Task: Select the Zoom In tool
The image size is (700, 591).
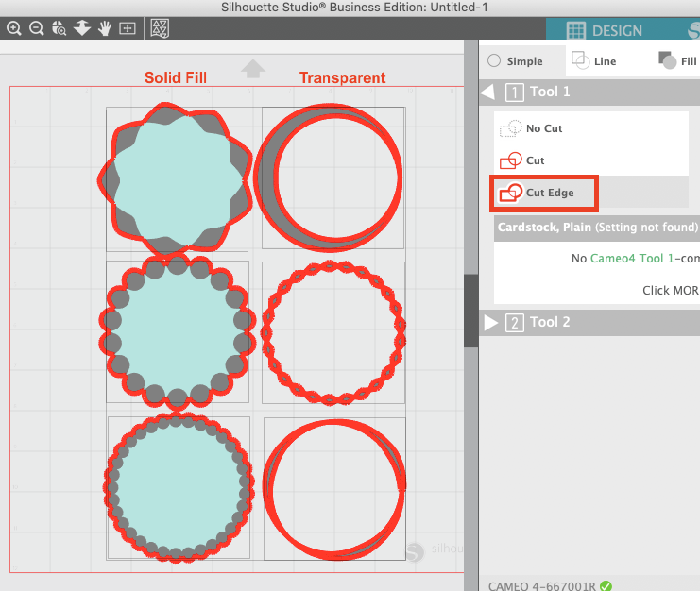Action: pos(15,28)
